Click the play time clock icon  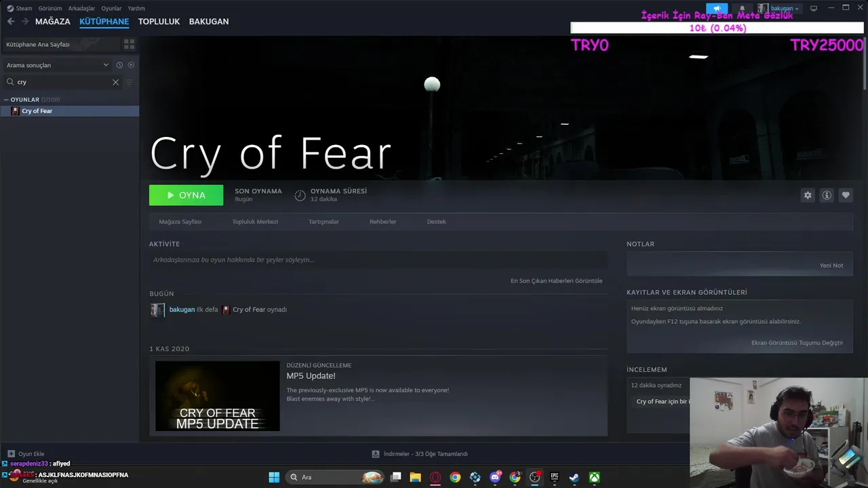pyautogui.click(x=300, y=195)
